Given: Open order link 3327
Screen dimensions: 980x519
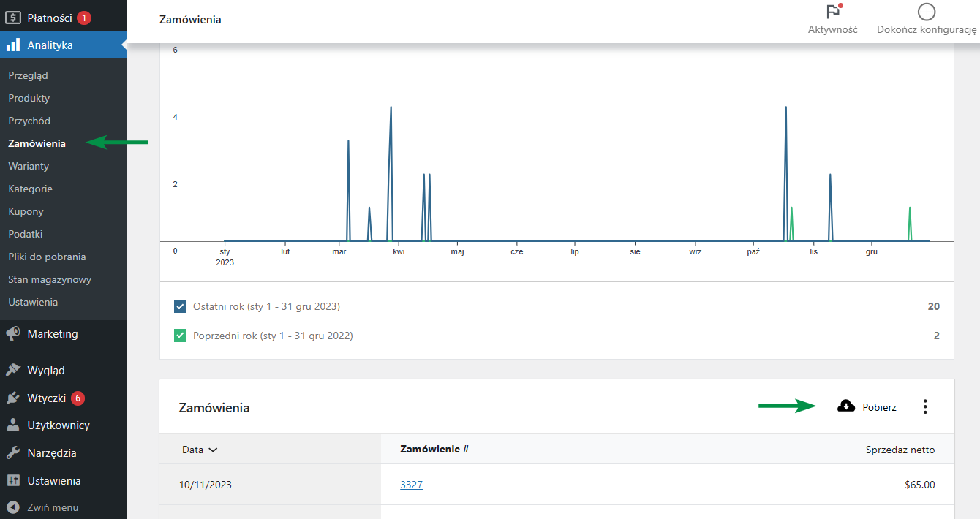Looking at the screenshot, I should point(411,485).
